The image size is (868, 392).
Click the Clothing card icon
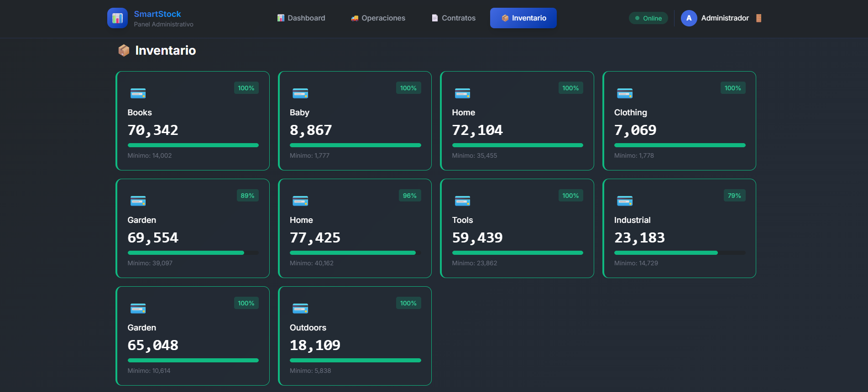[x=625, y=93]
